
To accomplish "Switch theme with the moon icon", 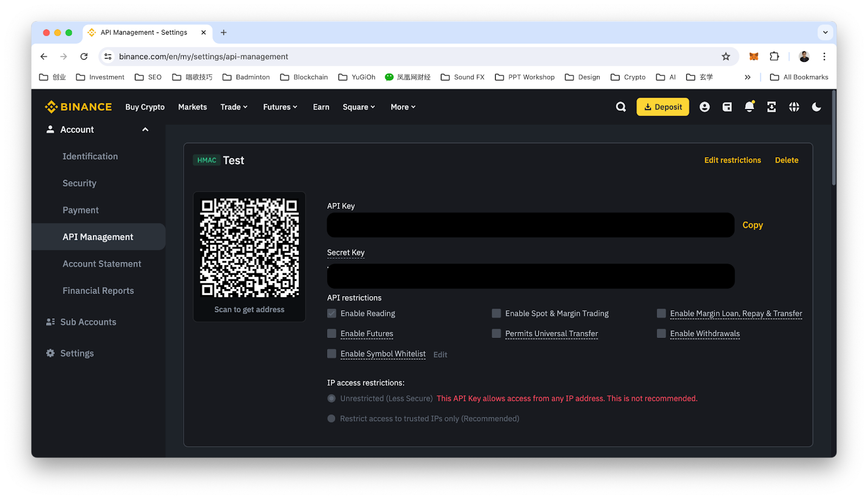I will (816, 107).
